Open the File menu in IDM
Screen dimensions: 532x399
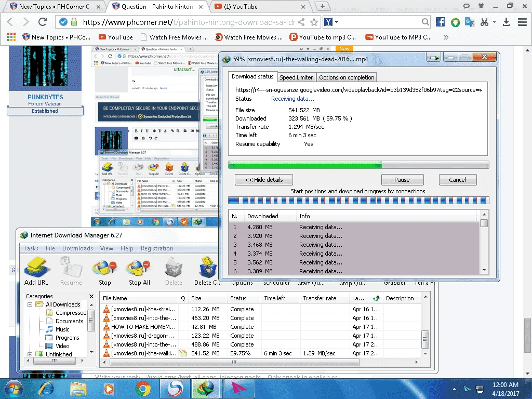50,248
